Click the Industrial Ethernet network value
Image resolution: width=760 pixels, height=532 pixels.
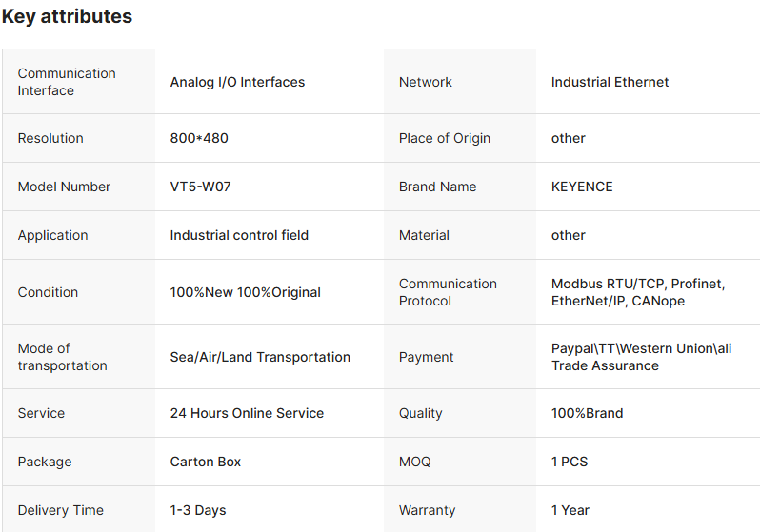click(x=610, y=82)
